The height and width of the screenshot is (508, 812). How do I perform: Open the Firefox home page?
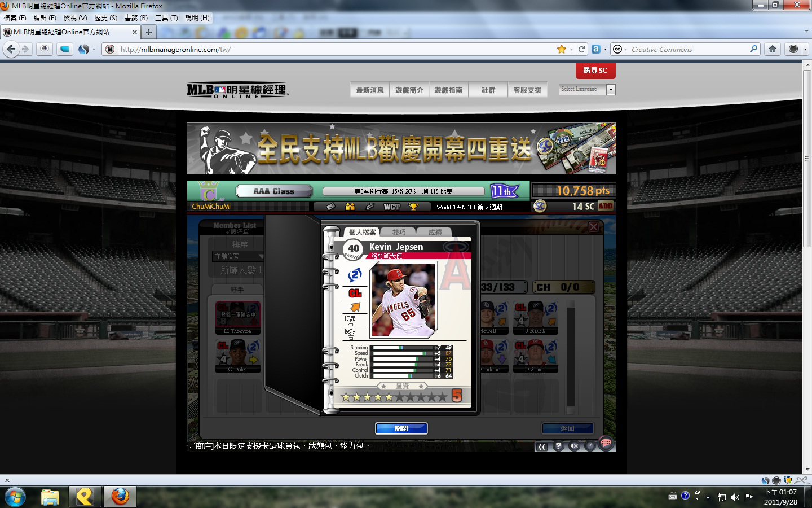[773, 50]
